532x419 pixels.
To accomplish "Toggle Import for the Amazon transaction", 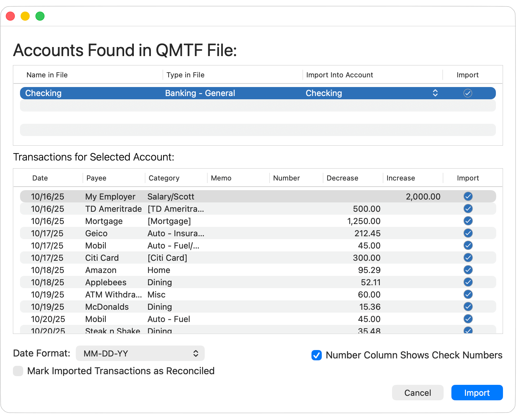I will tap(468, 270).
